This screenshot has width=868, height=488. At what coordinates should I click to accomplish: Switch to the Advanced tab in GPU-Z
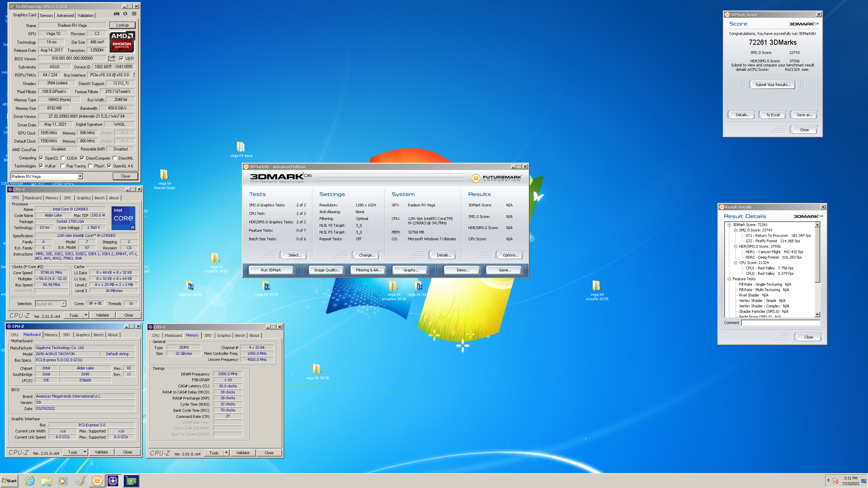click(x=65, y=15)
